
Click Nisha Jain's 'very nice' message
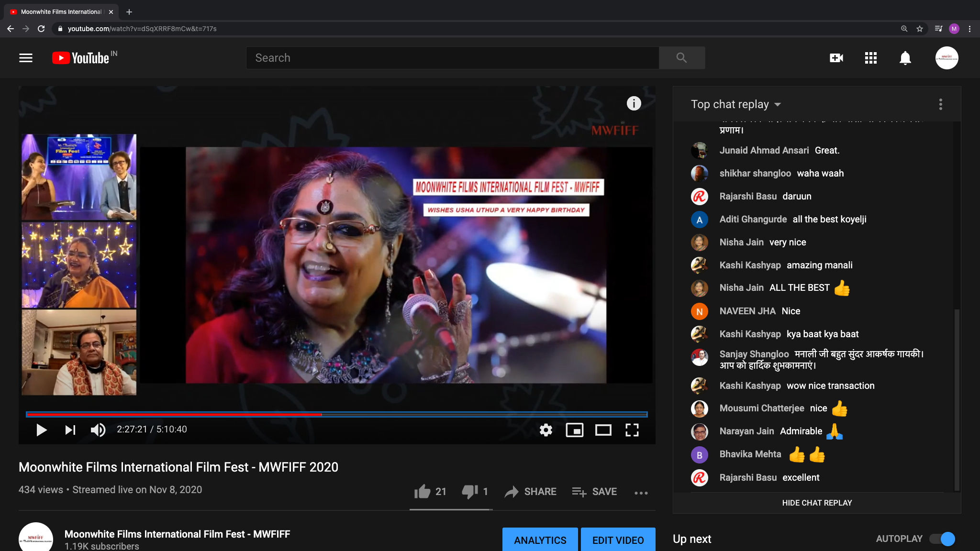788,242
